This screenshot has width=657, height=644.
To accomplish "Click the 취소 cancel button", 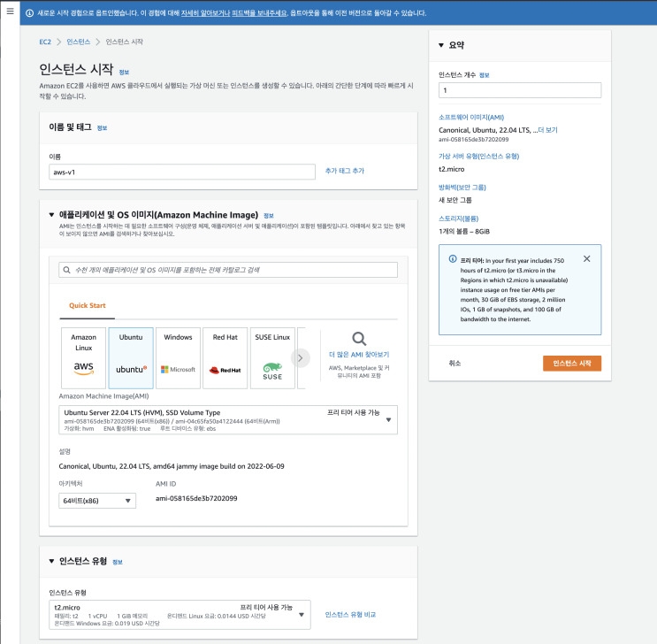I will click(x=455, y=363).
